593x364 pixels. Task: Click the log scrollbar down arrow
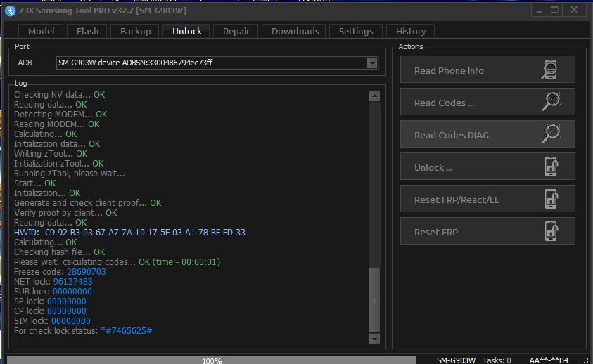tap(374, 339)
